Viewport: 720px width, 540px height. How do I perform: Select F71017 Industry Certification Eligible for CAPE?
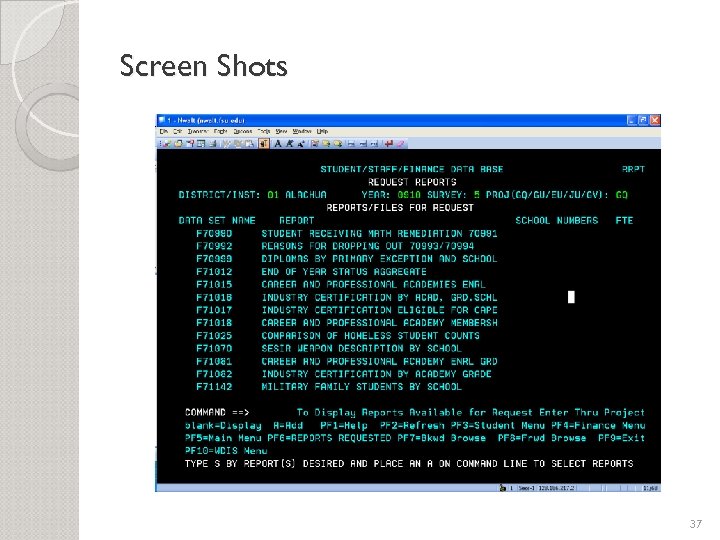347,310
